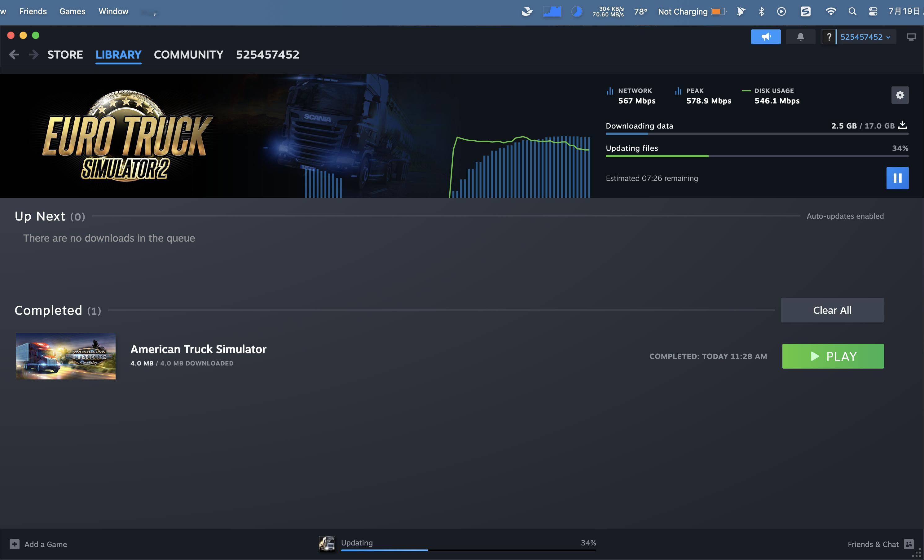
Task: Click the Disk Usage green line legend
Action: (746, 91)
